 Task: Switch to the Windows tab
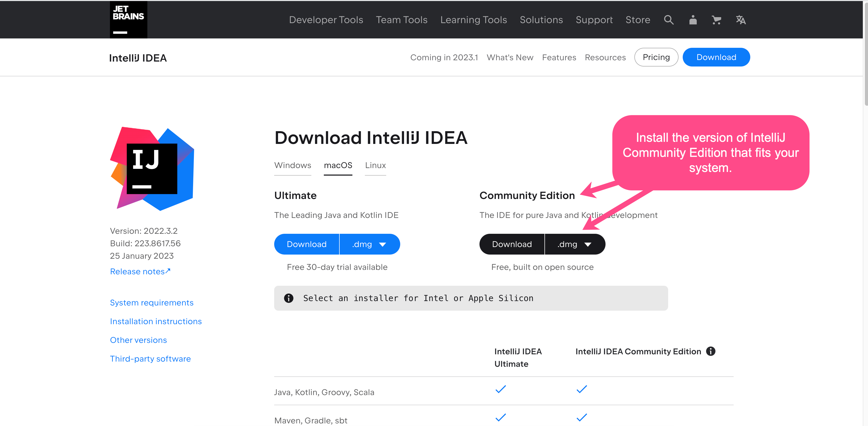[x=292, y=165]
